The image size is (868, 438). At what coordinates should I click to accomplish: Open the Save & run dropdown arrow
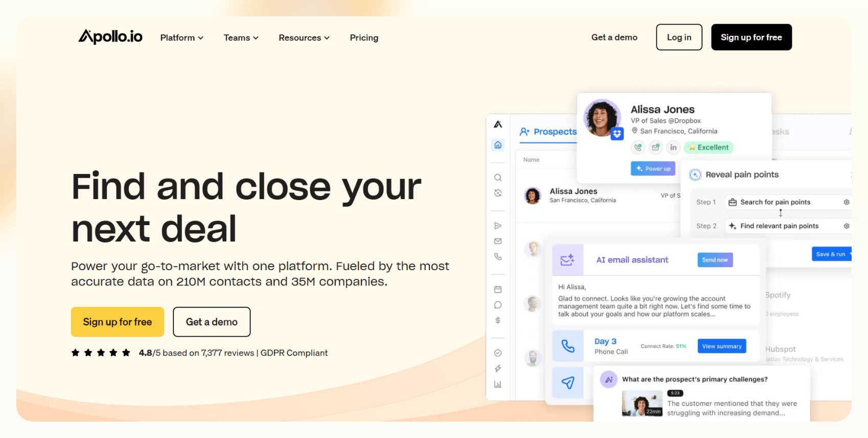coord(850,254)
